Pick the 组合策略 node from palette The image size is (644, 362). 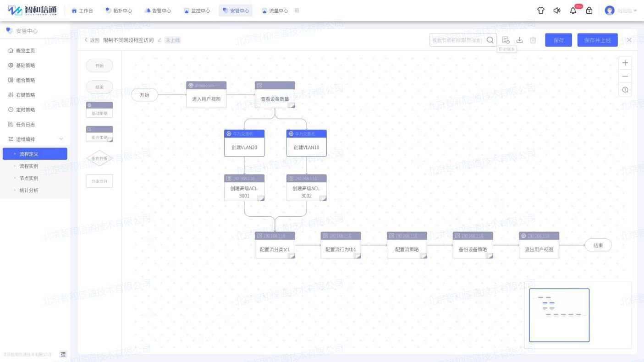(x=99, y=134)
